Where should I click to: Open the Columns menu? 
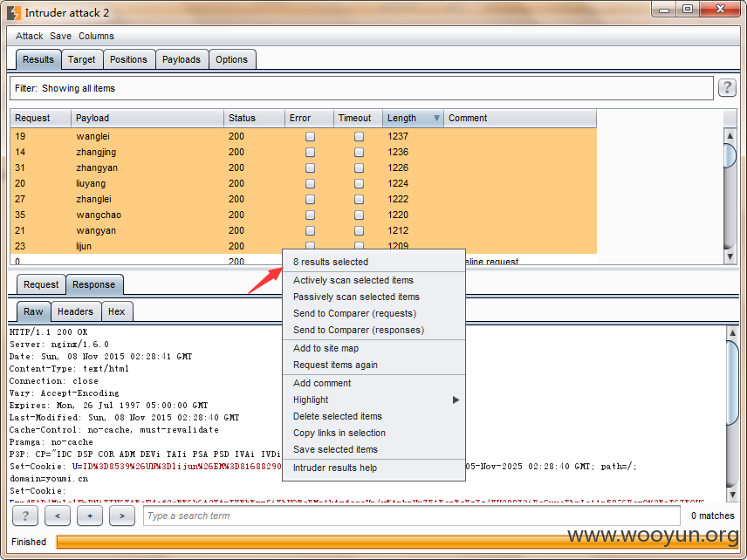click(x=96, y=36)
